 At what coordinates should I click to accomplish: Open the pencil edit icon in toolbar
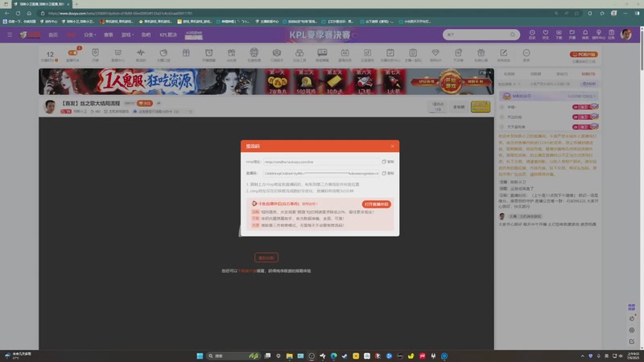[504, 53]
